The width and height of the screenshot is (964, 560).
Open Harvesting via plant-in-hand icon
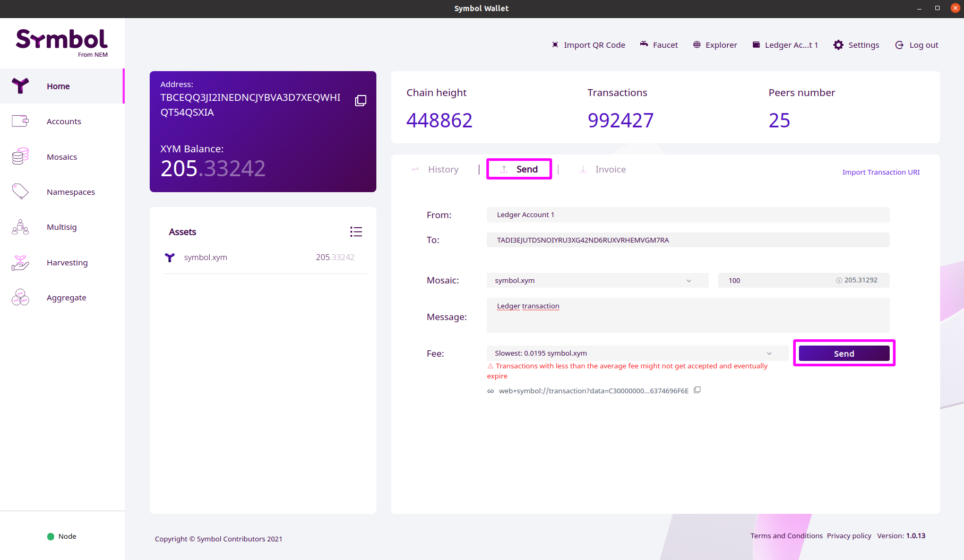click(x=20, y=262)
